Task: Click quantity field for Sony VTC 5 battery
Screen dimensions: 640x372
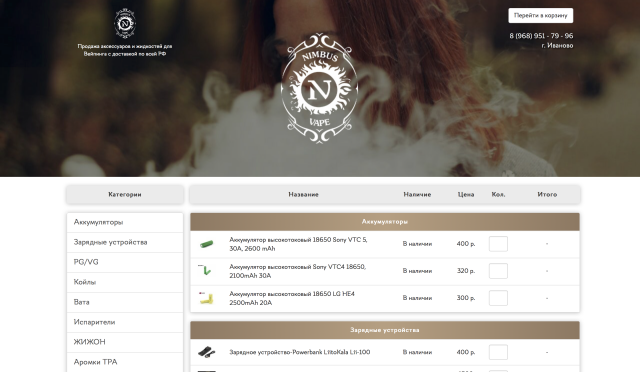Action: [x=498, y=244]
